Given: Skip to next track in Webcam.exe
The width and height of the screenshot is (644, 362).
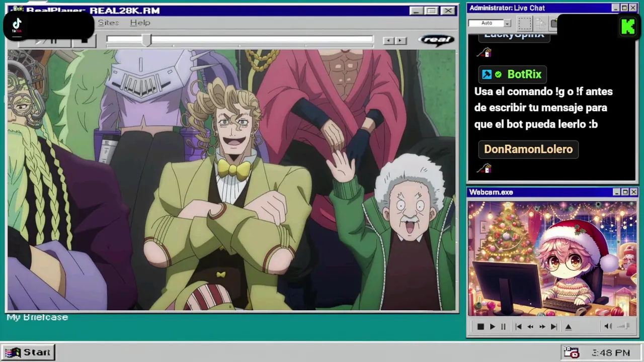Looking at the screenshot, I should click(x=554, y=327).
